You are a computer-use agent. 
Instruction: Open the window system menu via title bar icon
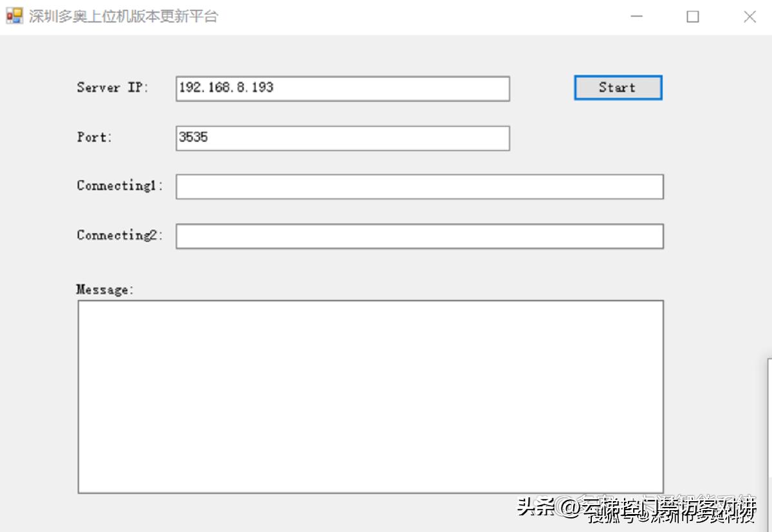point(13,15)
